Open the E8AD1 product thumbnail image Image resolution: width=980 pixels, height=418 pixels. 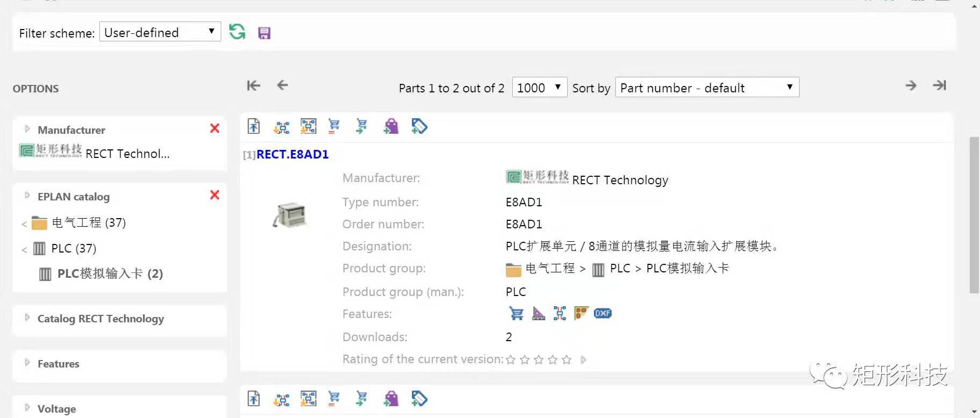(x=290, y=215)
